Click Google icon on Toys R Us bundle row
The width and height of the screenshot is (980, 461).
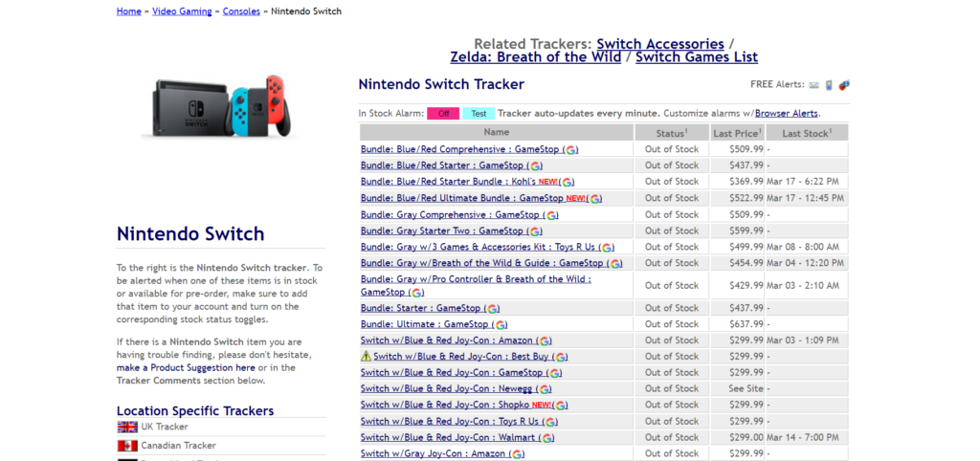[608, 248]
